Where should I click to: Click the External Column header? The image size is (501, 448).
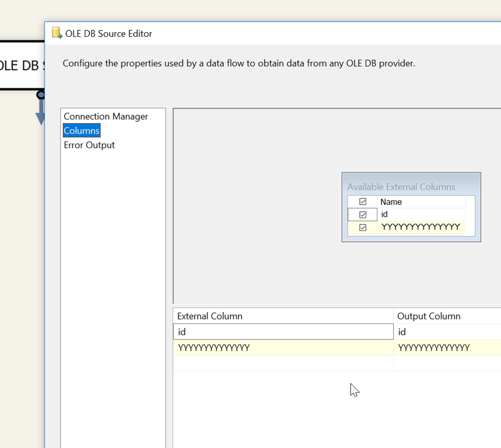[283, 316]
